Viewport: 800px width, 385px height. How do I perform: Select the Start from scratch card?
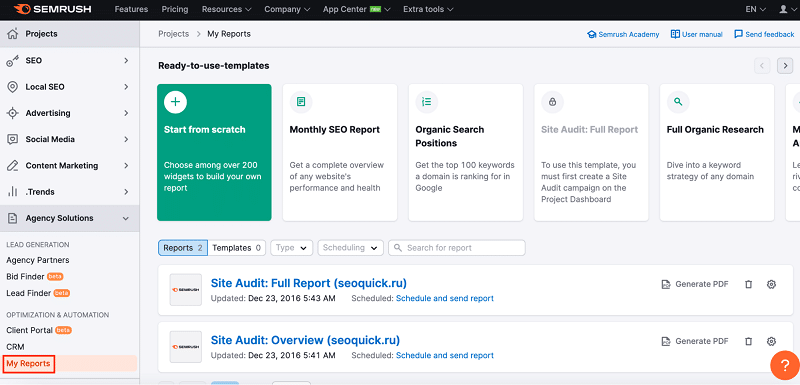click(214, 152)
